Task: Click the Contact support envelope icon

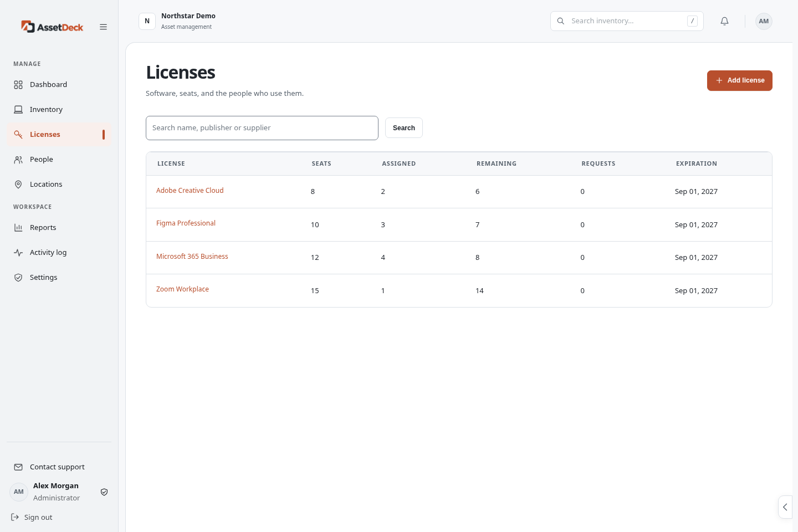Action: pyautogui.click(x=18, y=467)
